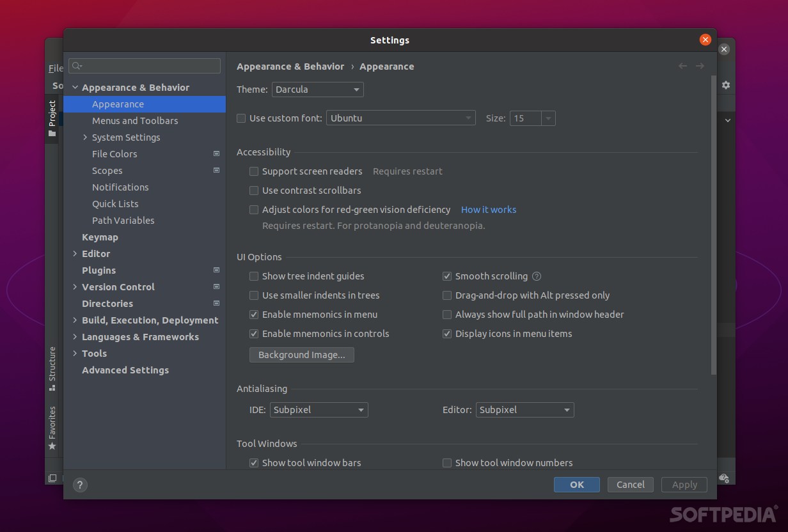The width and height of the screenshot is (788, 532).
Task: Enable Always show full path in window header
Action: click(x=447, y=315)
